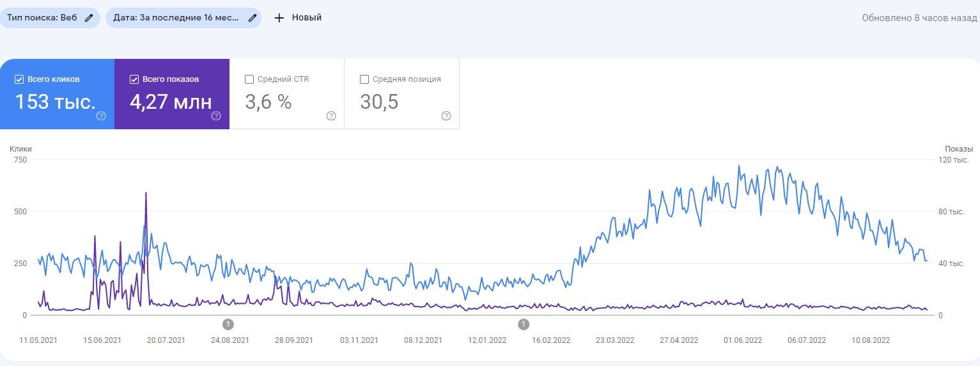
Task: Uncheck the 'Всего кликов' checkbox
Action: coord(19,79)
